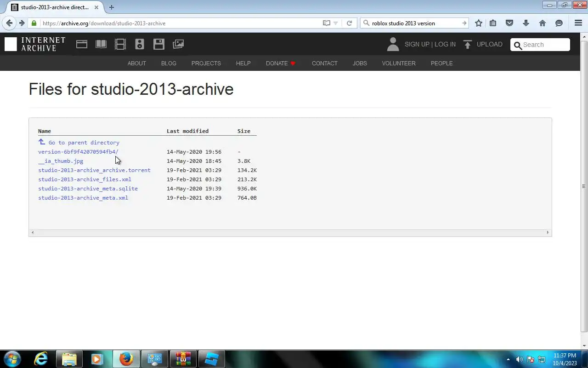Open the Downloads arrow icon
This screenshot has height=368, width=588.
pyautogui.click(x=526, y=23)
